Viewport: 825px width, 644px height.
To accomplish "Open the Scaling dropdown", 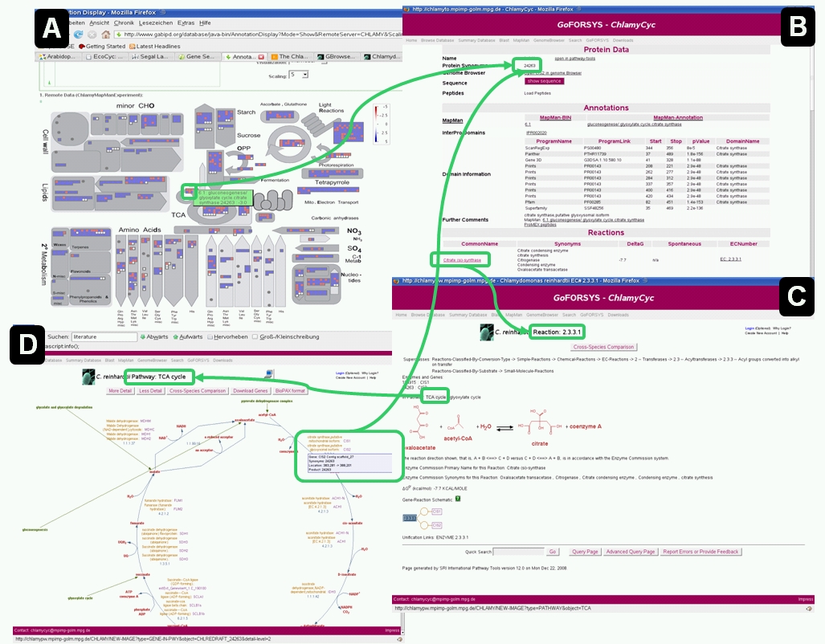I will [299, 75].
